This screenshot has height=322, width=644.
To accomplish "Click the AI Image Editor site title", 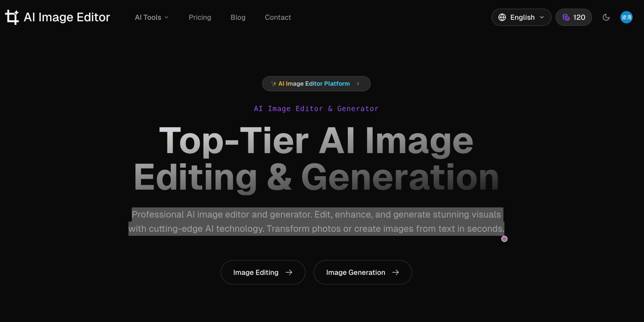I will pos(67,17).
